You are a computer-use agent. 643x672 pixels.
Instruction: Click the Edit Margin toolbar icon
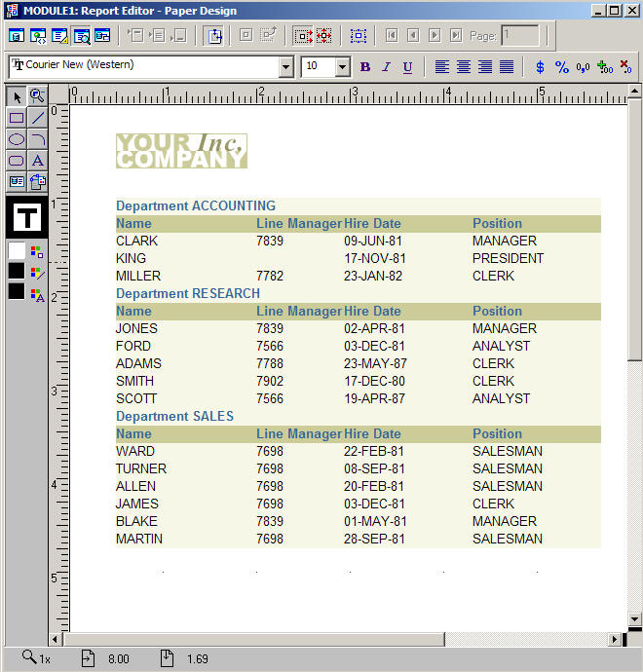click(x=214, y=36)
